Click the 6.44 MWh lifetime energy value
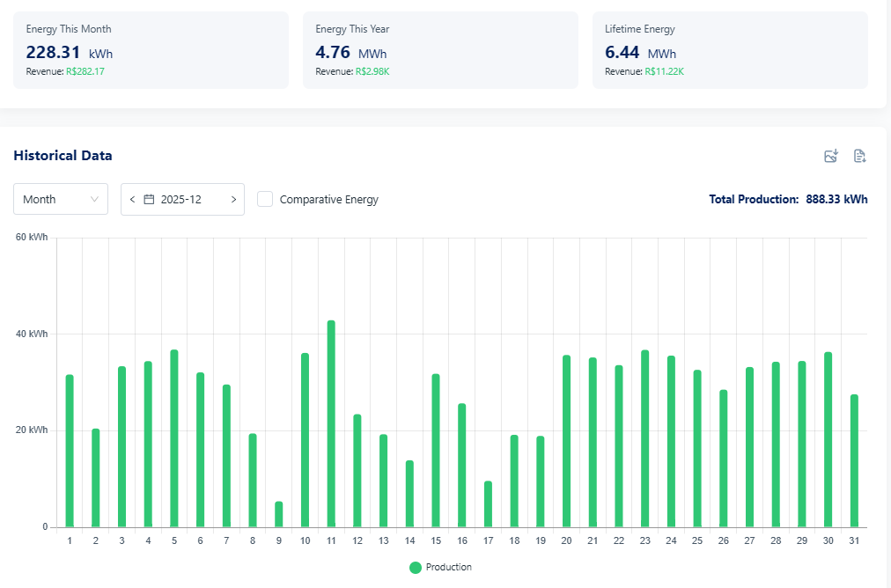The height and width of the screenshot is (588, 891). click(x=640, y=52)
